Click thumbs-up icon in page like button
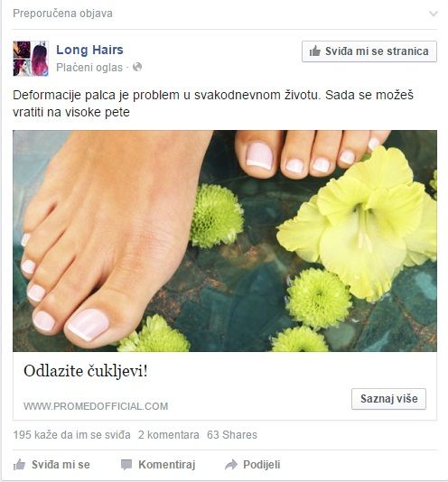This screenshot has width=448, height=482. [314, 51]
